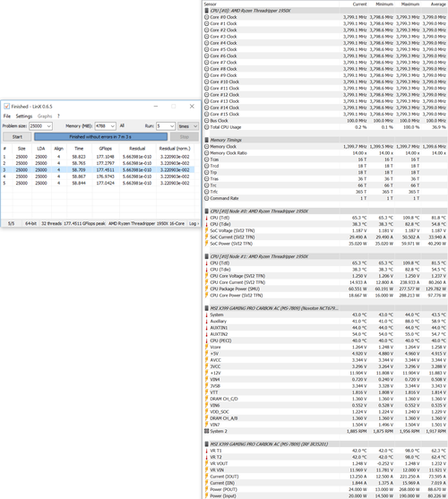The image size is (448, 499).
Task: Click the Residual (norm.) column header
Action: point(175,149)
